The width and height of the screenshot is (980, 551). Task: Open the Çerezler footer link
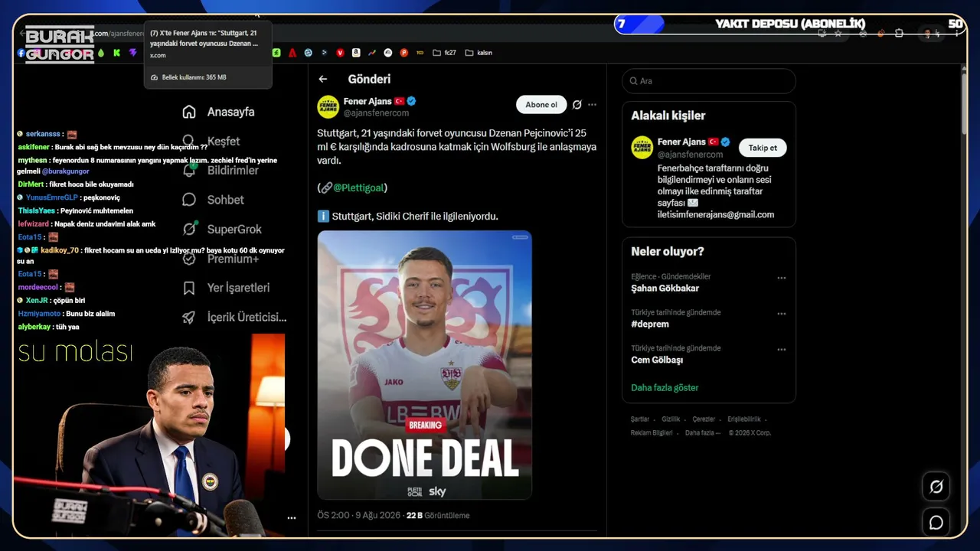[704, 419]
